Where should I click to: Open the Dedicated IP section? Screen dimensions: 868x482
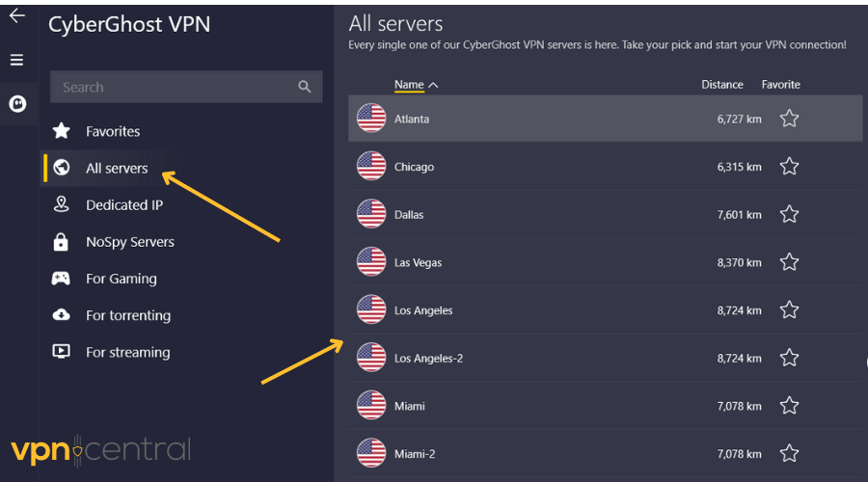(124, 205)
